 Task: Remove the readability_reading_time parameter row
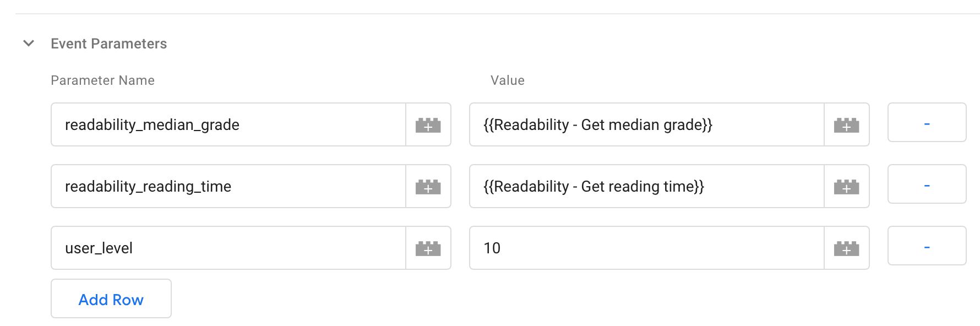point(927,184)
